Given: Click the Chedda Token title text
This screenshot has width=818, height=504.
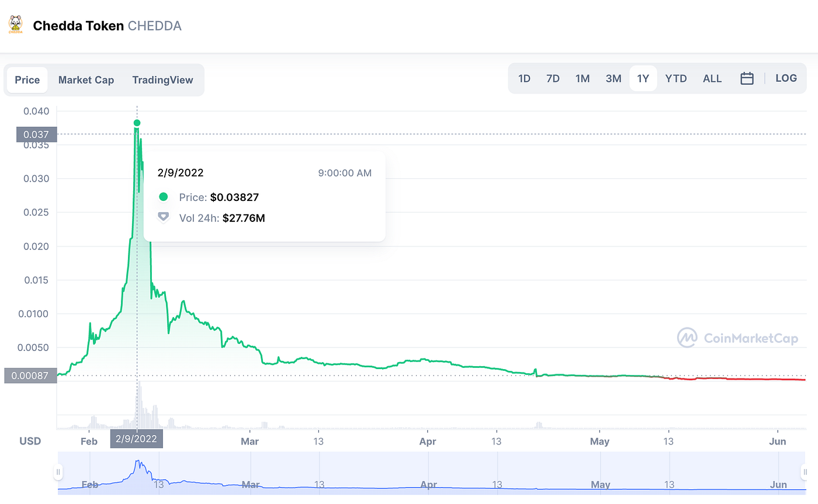Looking at the screenshot, I should pyautogui.click(x=78, y=26).
